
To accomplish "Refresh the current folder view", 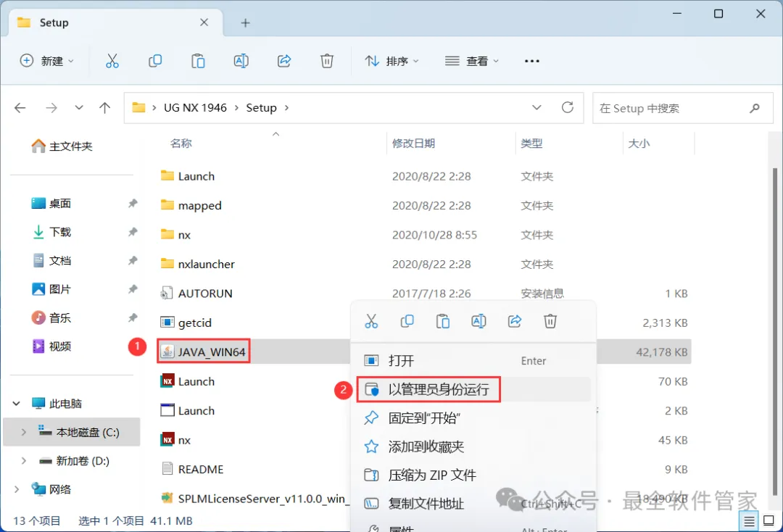I will coord(568,107).
